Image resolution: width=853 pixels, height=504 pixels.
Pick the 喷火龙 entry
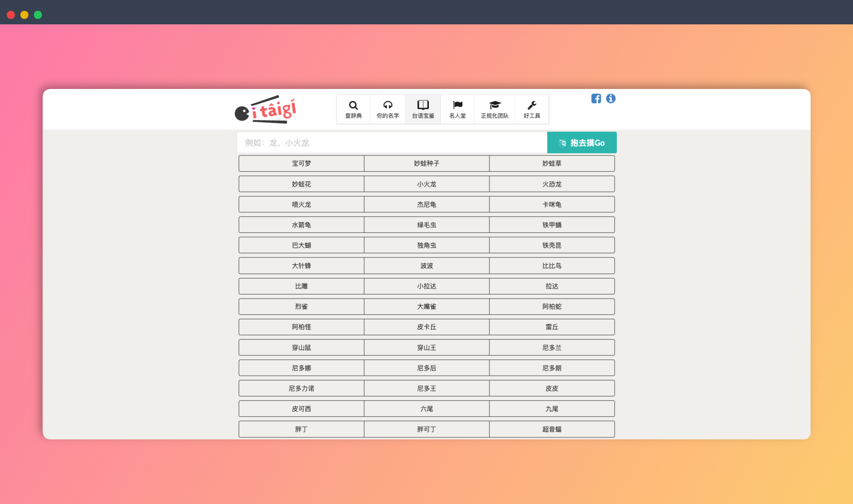[301, 204]
